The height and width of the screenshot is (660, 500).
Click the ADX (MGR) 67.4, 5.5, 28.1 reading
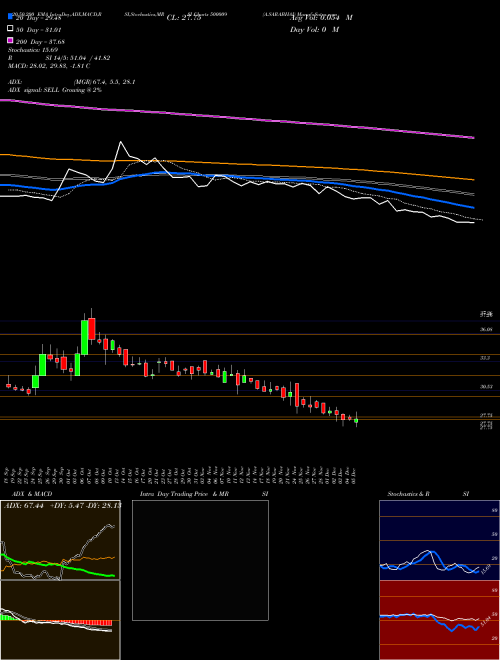72,82
